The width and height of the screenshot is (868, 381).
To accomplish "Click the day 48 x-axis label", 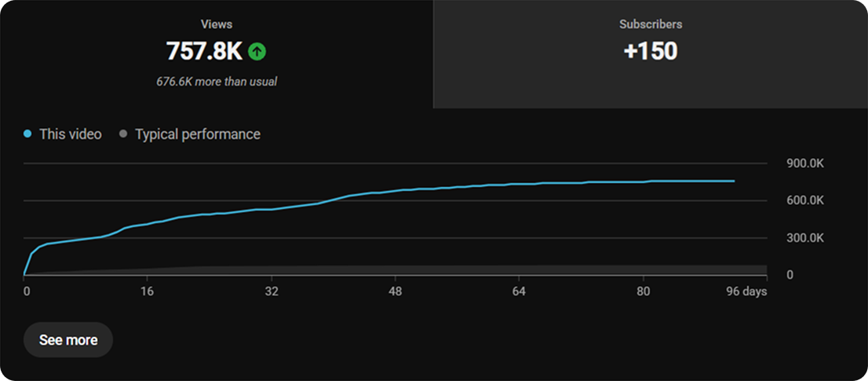I will [x=396, y=291].
